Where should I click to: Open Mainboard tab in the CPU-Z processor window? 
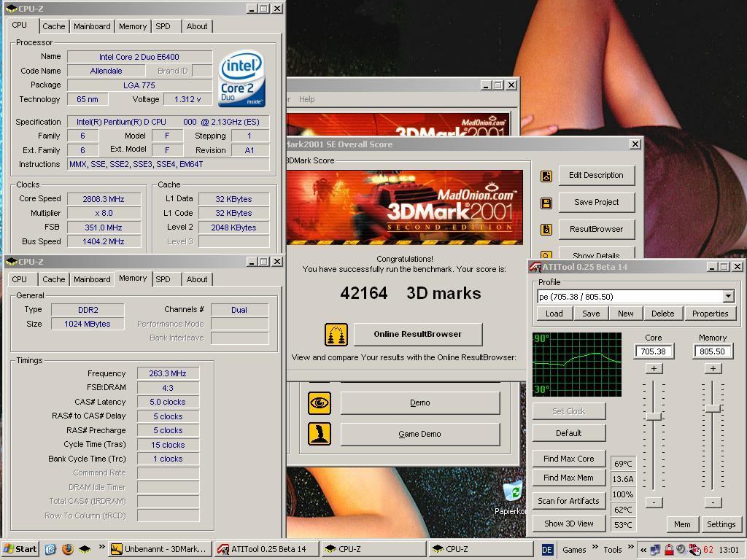point(92,26)
